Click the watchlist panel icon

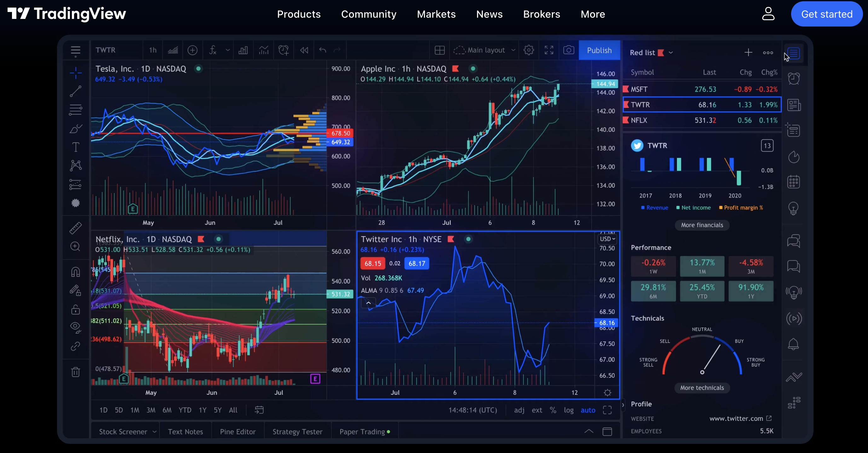tap(794, 52)
